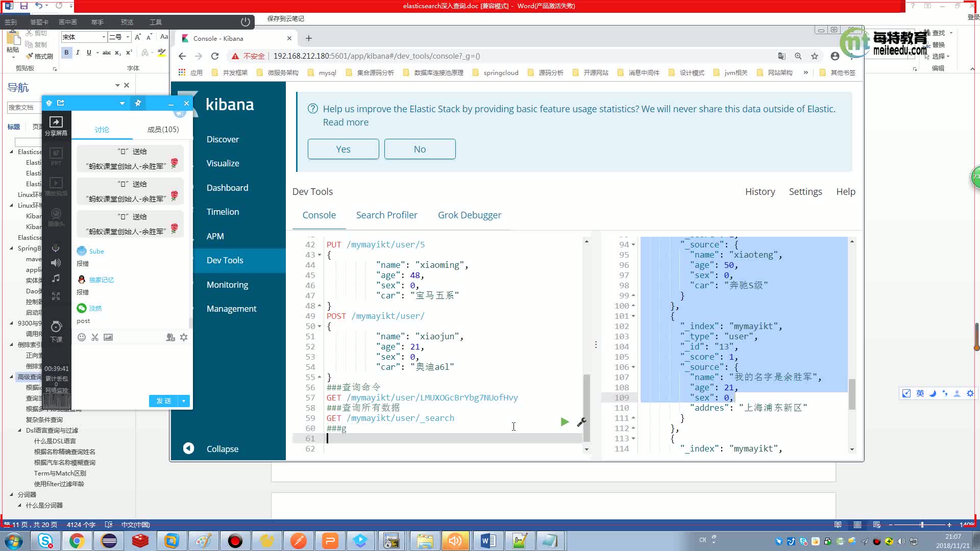Click Yes on the usage statistics prompt
Image resolution: width=980 pixels, height=551 pixels.
pos(343,149)
